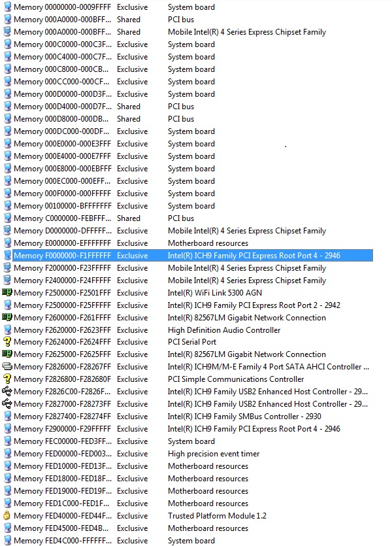This screenshot has height=546, width=392.
Task: Click the Intel(R) ICH9 Family SMBus Controller - 2930 text
Action: (x=244, y=416)
